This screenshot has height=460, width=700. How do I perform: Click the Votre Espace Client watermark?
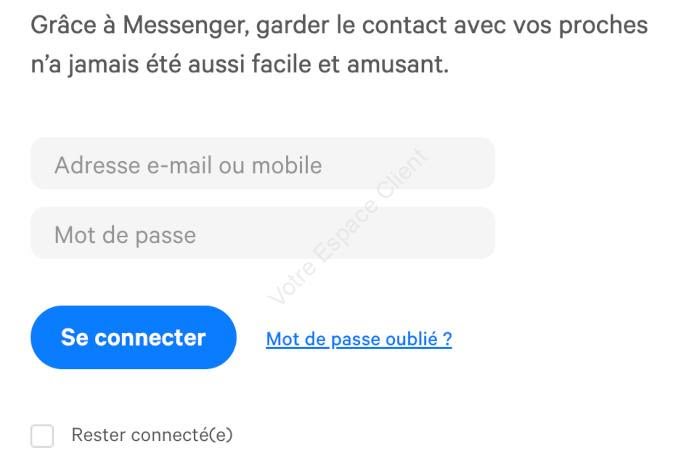coord(347,226)
